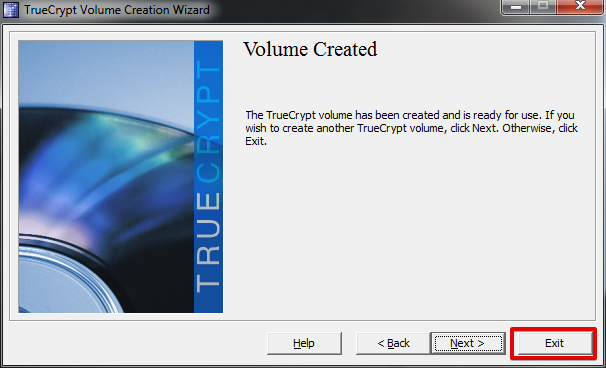Create another volume with Next >
Viewport: 606px width, 368px height.
(x=468, y=343)
